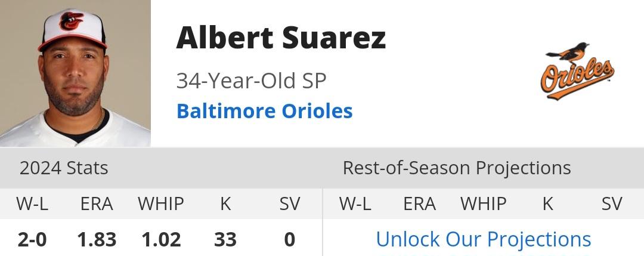644x256 pixels.
Task: Click the Unlock Our Projections link
Action: pyautogui.click(x=484, y=239)
